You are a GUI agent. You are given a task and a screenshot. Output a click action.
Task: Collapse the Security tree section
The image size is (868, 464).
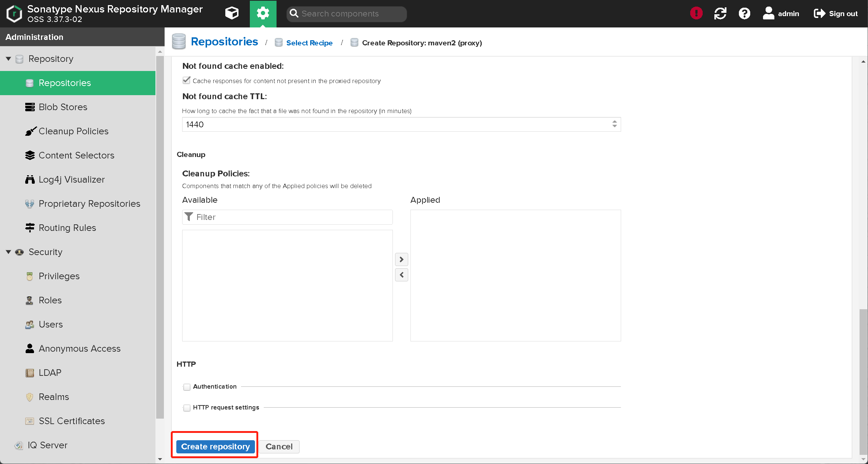8,252
